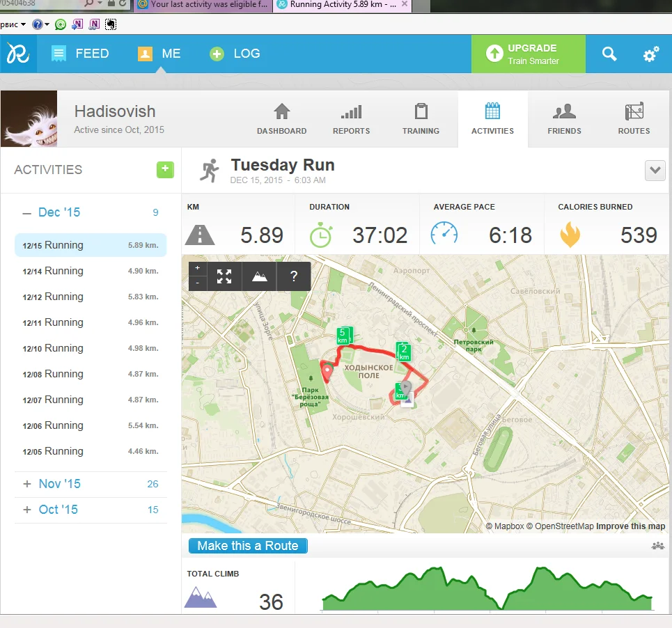Go to the DASHBOARD tab
This screenshot has height=628, width=672.
click(281, 119)
